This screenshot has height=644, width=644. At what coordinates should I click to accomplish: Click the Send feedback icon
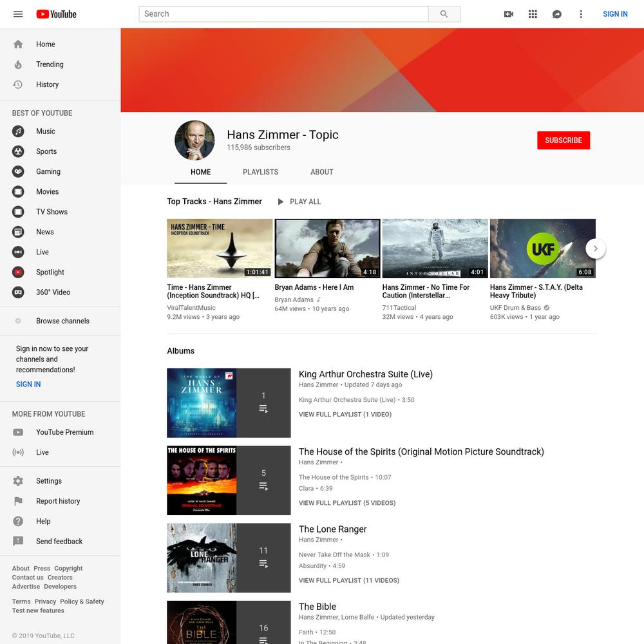point(18,542)
